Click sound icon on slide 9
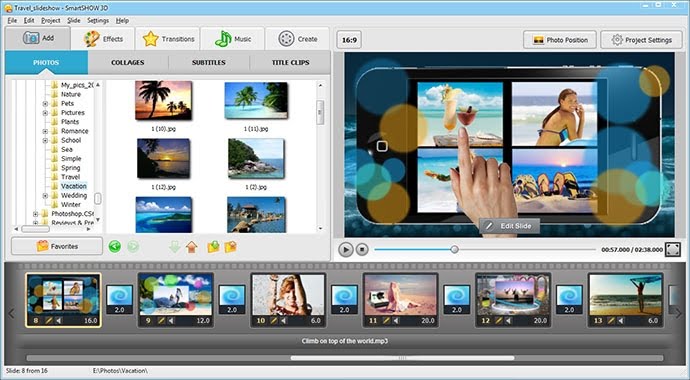This screenshot has height=380, width=690. 171,321
